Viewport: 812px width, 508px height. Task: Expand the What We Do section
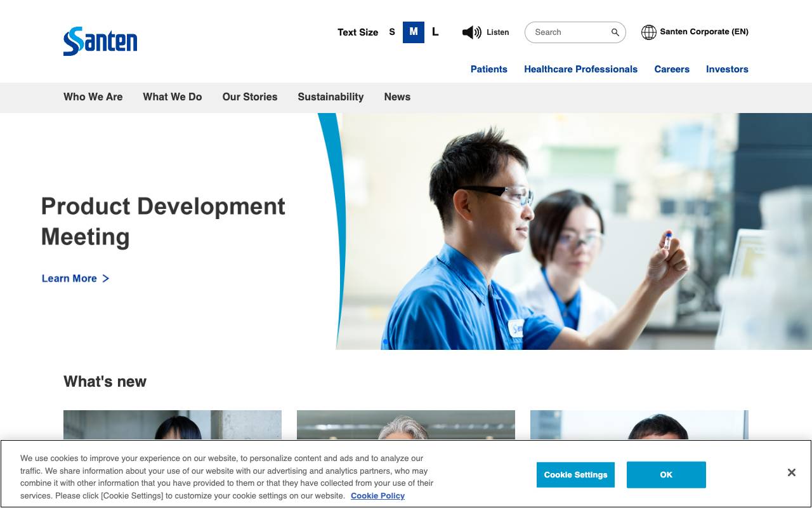(172, 97)
